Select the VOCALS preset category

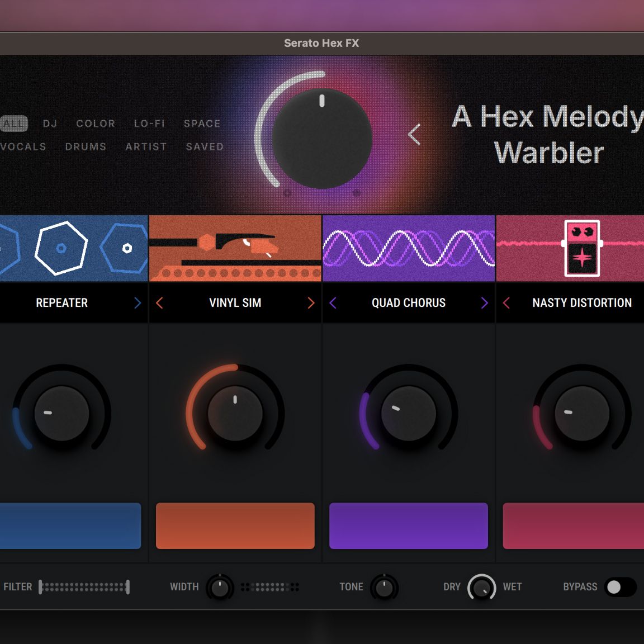pos(23,146)
